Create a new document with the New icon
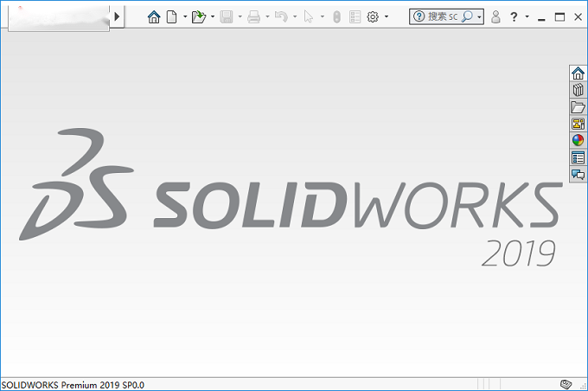This screenshot has height=391, width=588. coord(171,17)
